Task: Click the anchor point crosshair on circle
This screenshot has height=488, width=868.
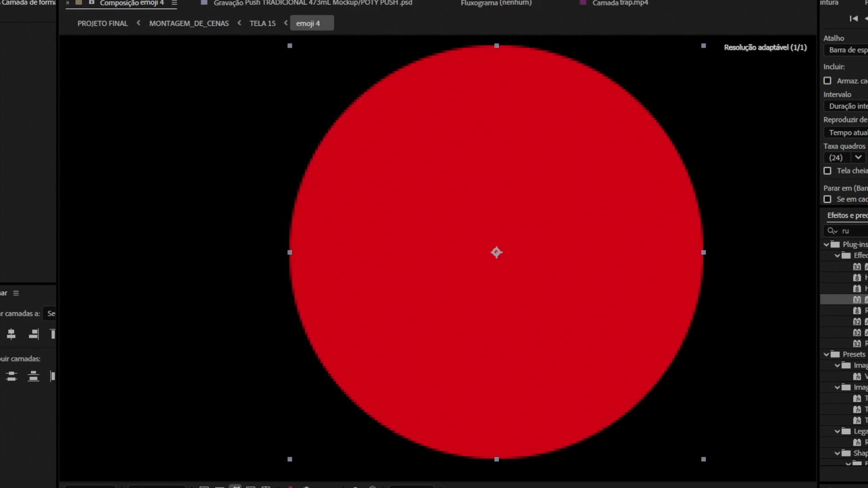Action: [x=496, y=253]
